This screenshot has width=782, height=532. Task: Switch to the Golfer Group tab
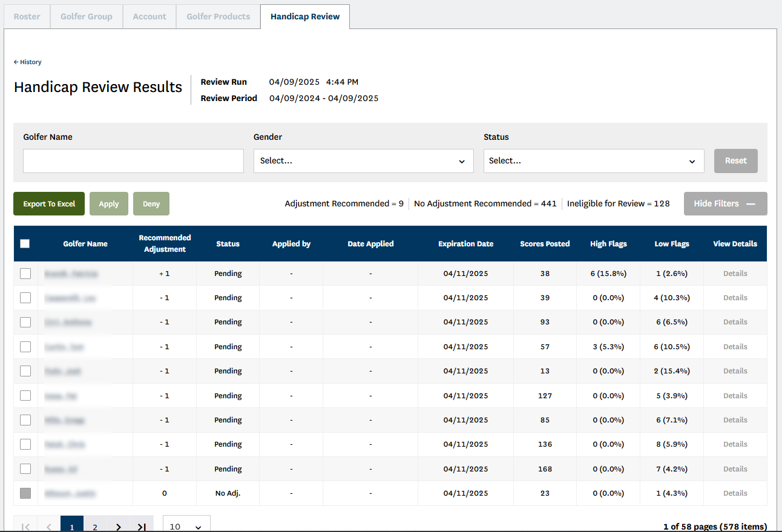(87, 16)
